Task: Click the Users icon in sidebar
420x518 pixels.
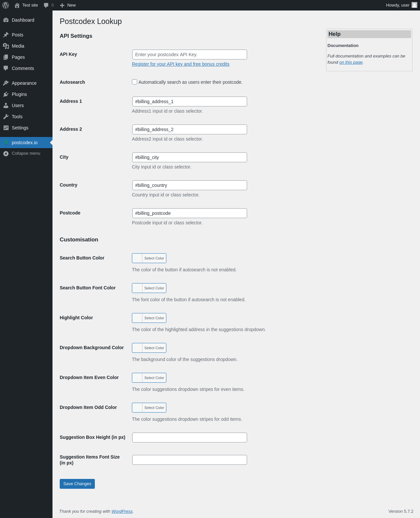Action: pos(6,105)
